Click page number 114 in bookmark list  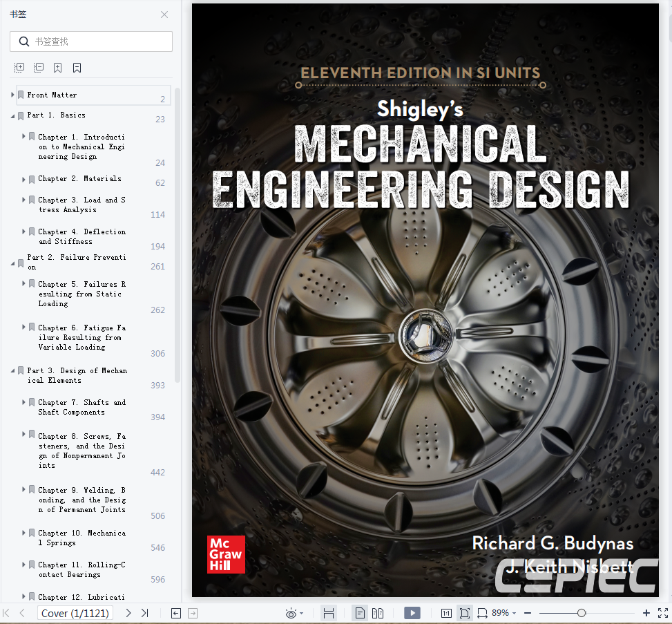pyautogui.click(x=157, y=214)
